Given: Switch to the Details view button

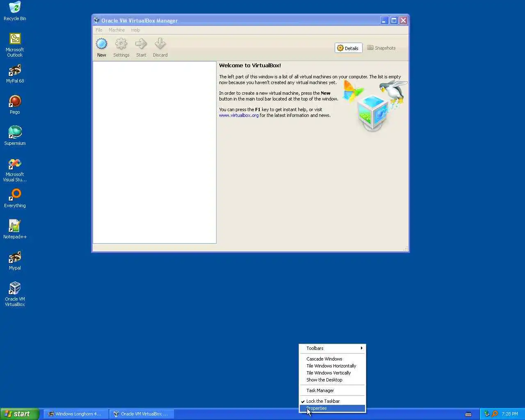Looking at the screenshot, I should tap(348, 48).
